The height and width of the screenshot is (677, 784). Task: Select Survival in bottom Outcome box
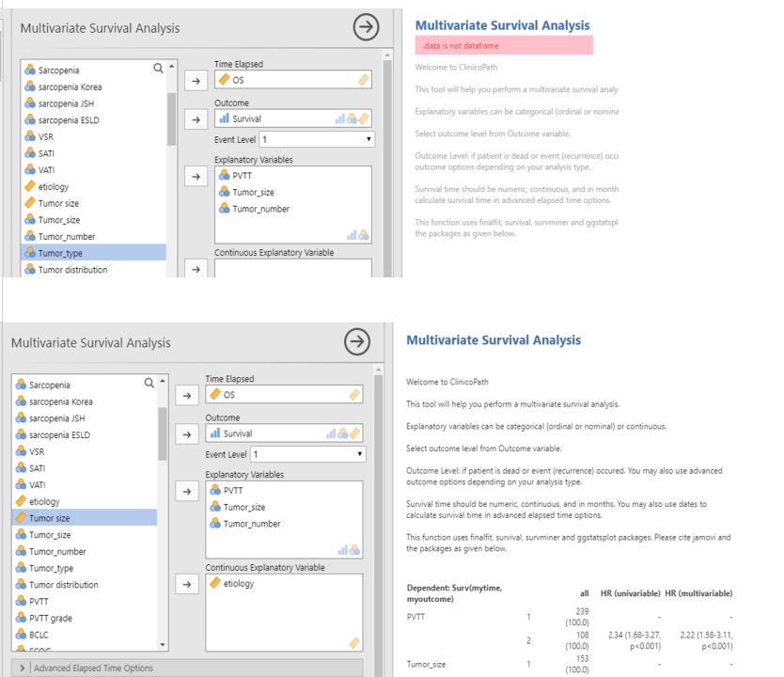pyautogui.click(x=284, y=433)
